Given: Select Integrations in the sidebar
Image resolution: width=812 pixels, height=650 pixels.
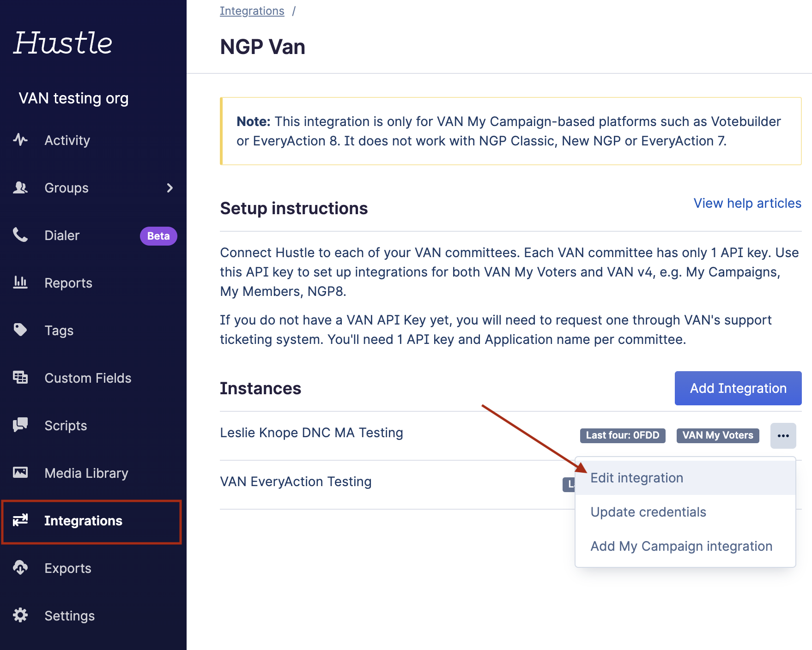Looking at the screenshot, I should pos(91,522).
